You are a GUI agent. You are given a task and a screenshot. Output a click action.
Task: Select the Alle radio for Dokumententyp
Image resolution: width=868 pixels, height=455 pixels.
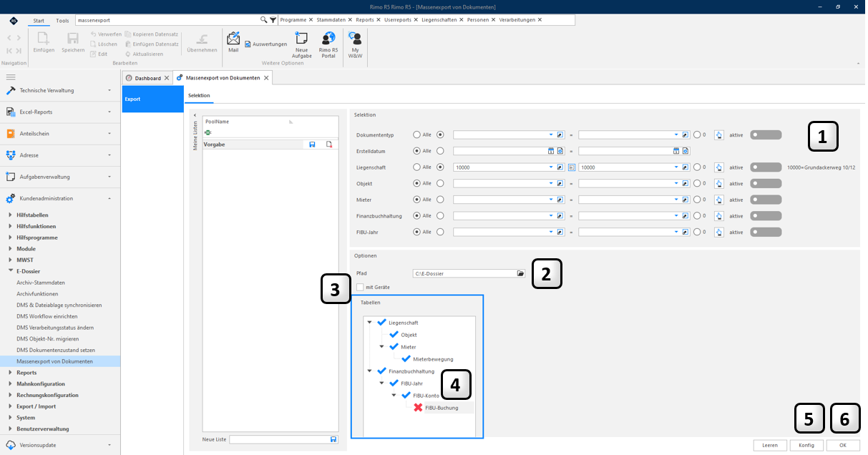[x=416, y=134]
